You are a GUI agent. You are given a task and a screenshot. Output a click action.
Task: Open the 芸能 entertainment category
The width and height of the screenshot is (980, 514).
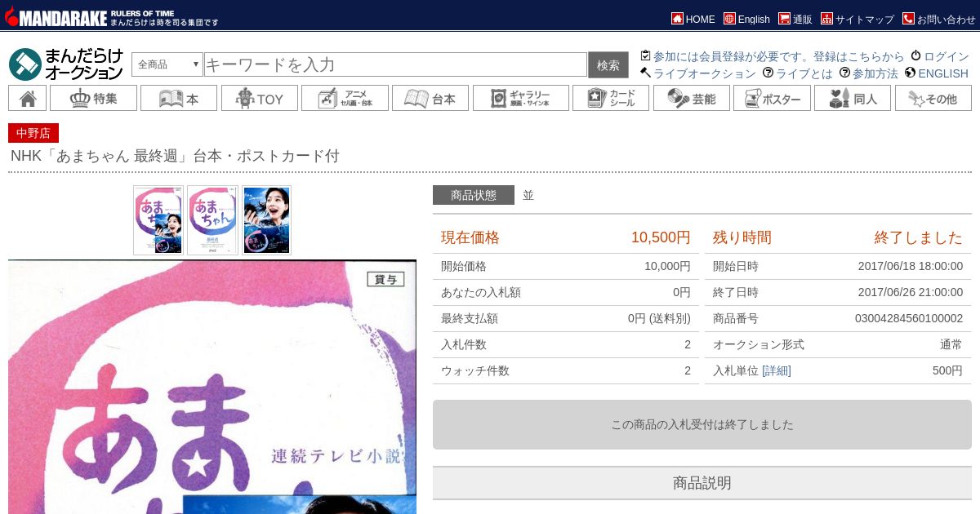point(692,98)
